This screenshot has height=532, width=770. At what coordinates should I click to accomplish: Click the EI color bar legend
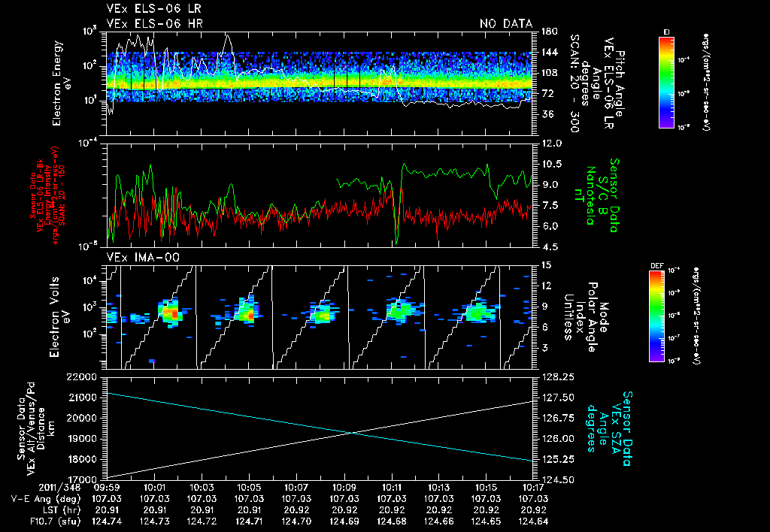(666, 82)
